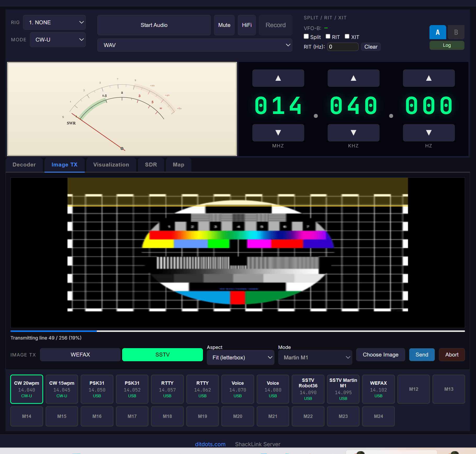
Task: Select empty memory M12
Action: [x=413, y=389]
